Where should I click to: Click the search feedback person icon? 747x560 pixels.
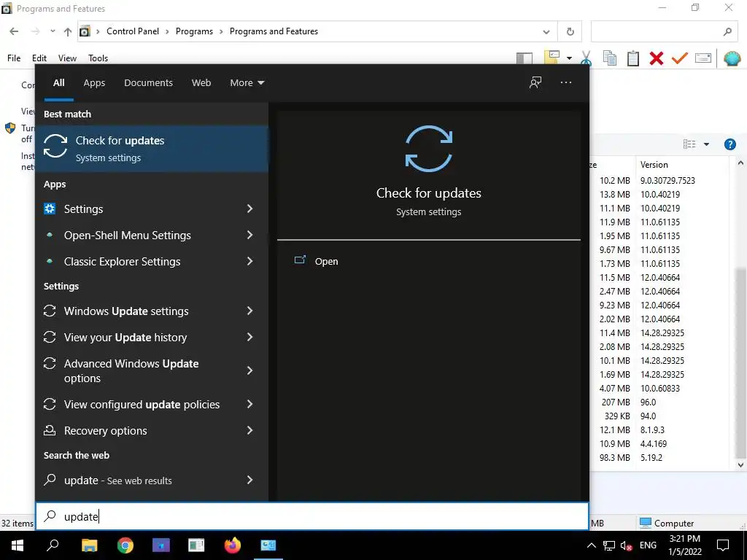535,82
